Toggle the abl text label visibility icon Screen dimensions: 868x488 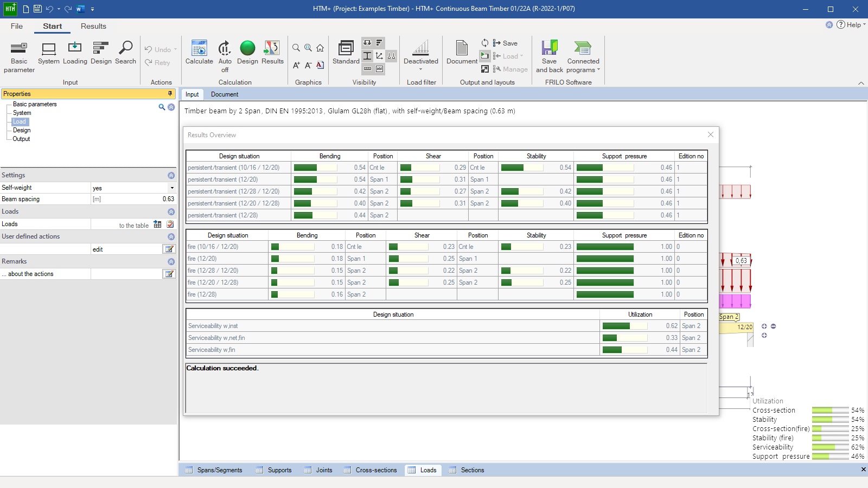tap(379, 69)
